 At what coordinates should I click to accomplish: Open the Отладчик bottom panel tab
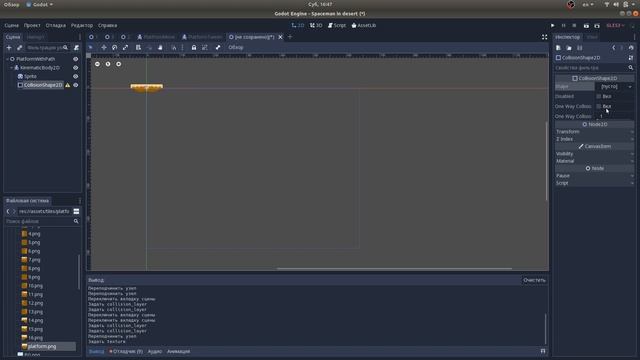tap(126, 351)
